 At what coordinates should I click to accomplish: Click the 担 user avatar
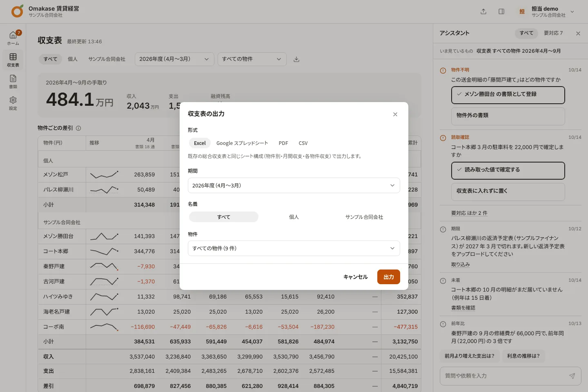click(522, 11)
